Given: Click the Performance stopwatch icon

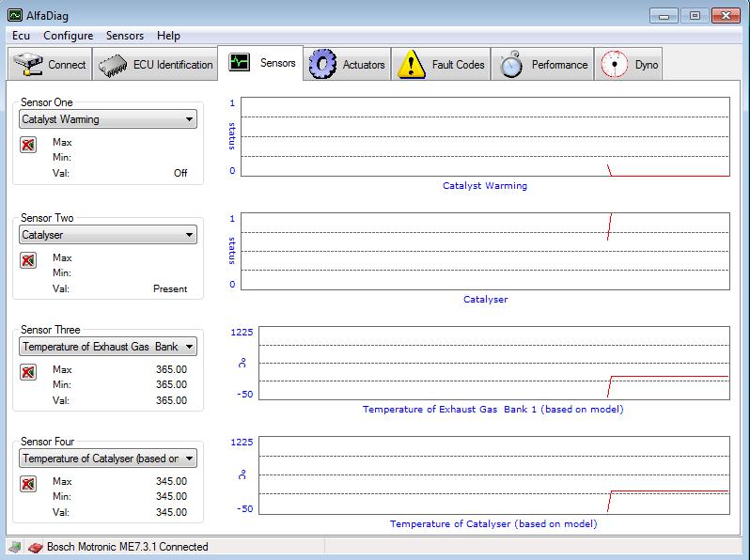Looking at the screenshot, I should (511, 65).
